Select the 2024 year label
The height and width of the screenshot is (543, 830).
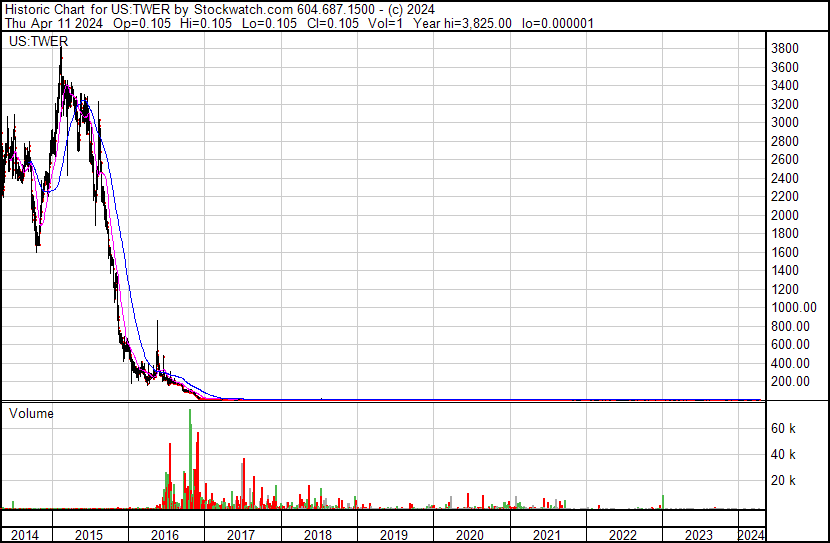point(751,535)
